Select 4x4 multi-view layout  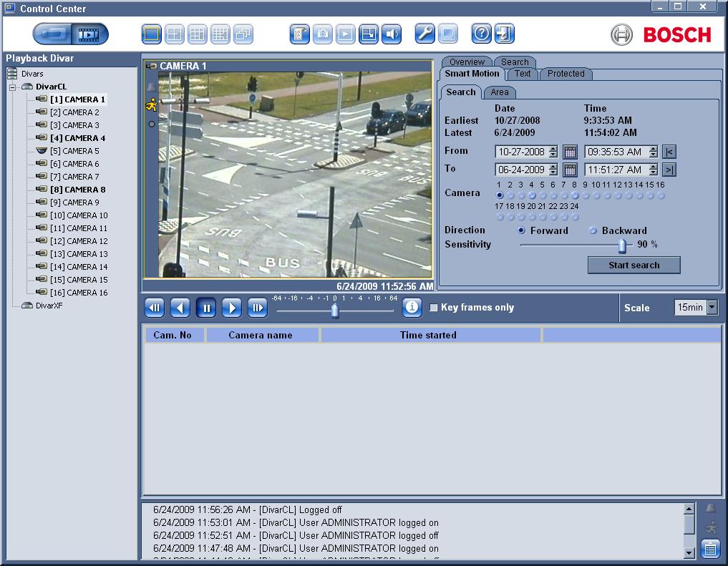click(x=220, y=34)
